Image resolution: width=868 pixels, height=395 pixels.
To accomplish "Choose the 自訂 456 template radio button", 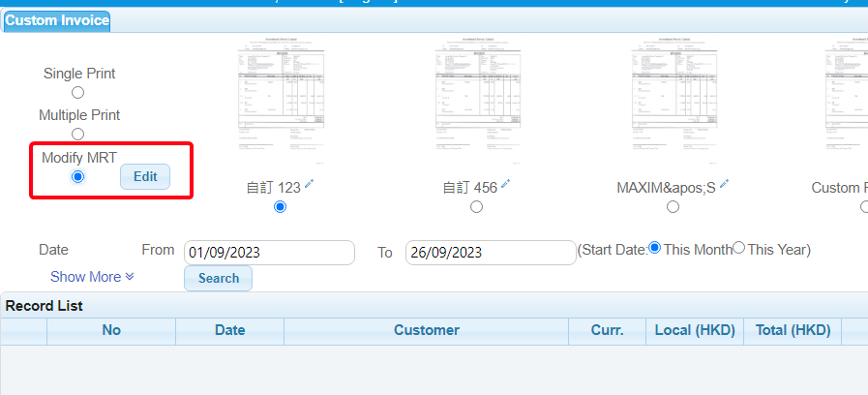I will pos(476,207).
